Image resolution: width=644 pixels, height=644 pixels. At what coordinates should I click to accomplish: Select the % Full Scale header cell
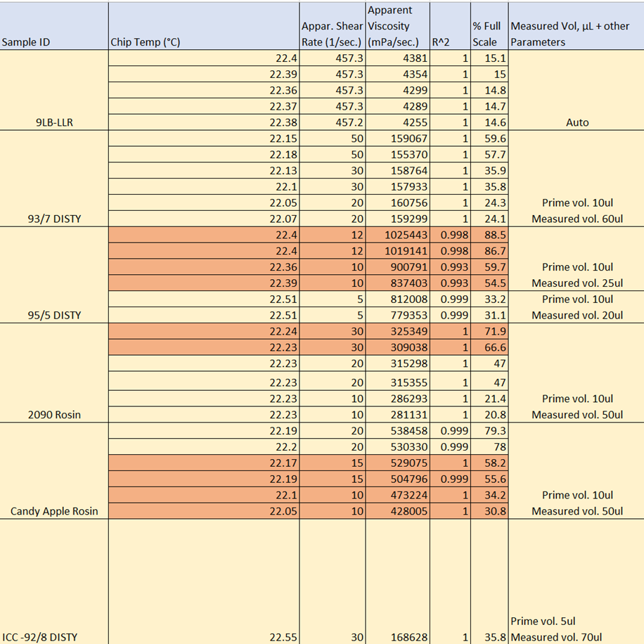click(x=489, y=26)
